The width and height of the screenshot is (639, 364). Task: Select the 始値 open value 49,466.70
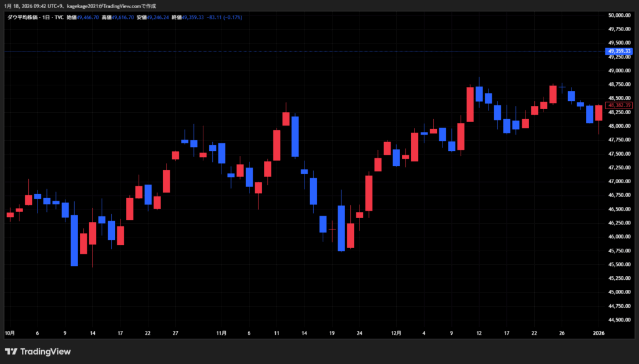click(x=88, y=17)
